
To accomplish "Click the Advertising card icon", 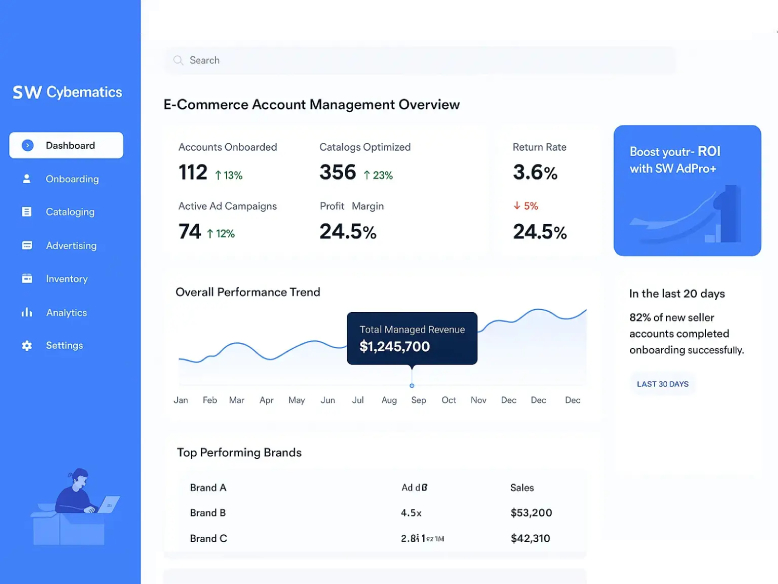I will [x=27, y=246].
